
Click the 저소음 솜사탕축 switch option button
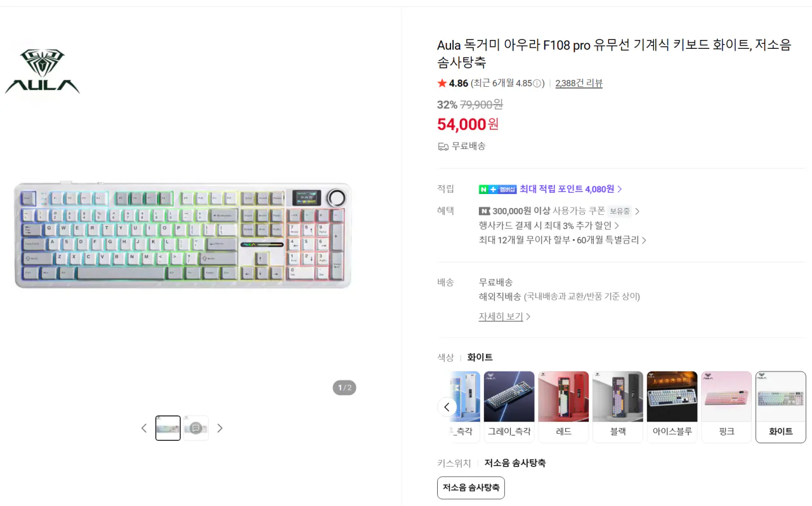(x=471, y=488)
